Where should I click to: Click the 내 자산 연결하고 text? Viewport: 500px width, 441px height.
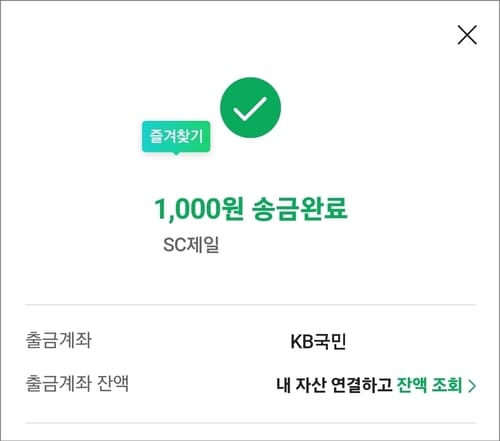[x=334, y=385]
